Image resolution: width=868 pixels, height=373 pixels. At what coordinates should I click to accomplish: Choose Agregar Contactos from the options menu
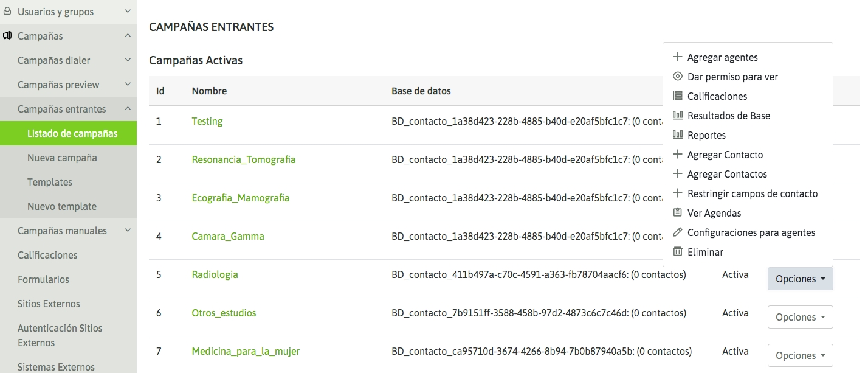pos(727,174)
